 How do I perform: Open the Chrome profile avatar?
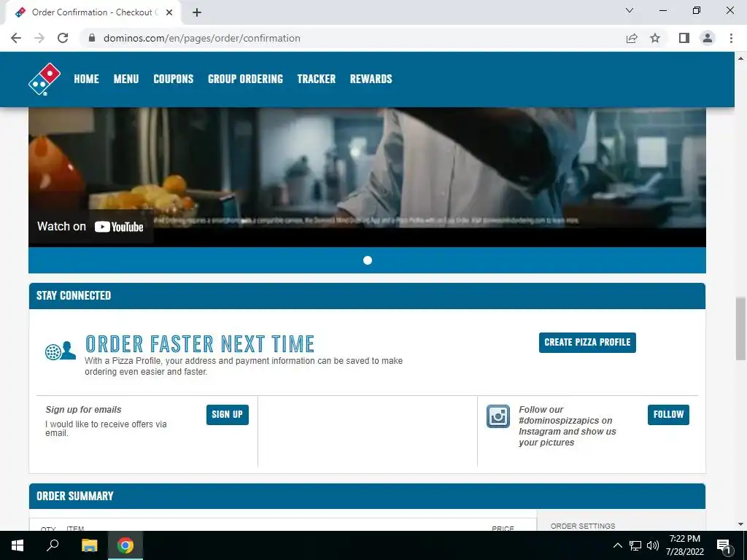click(708, 38)
